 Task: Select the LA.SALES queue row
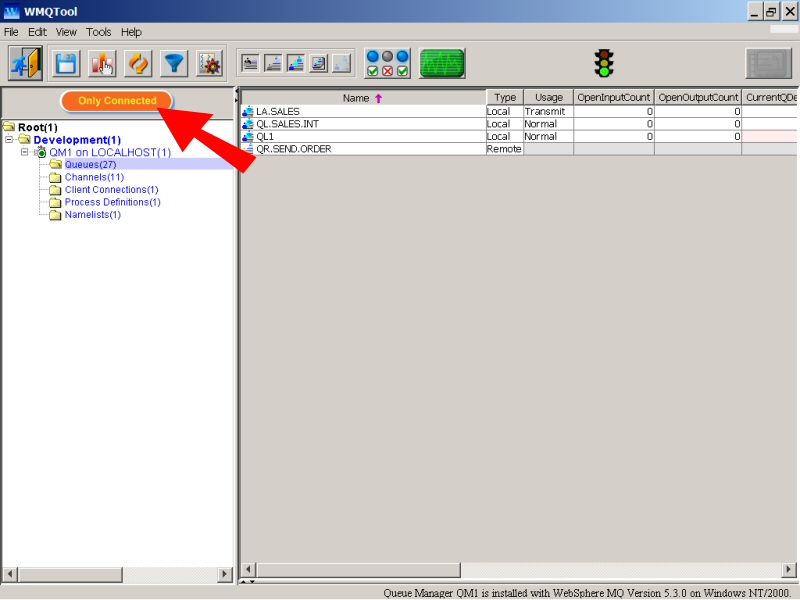point(518,111)
